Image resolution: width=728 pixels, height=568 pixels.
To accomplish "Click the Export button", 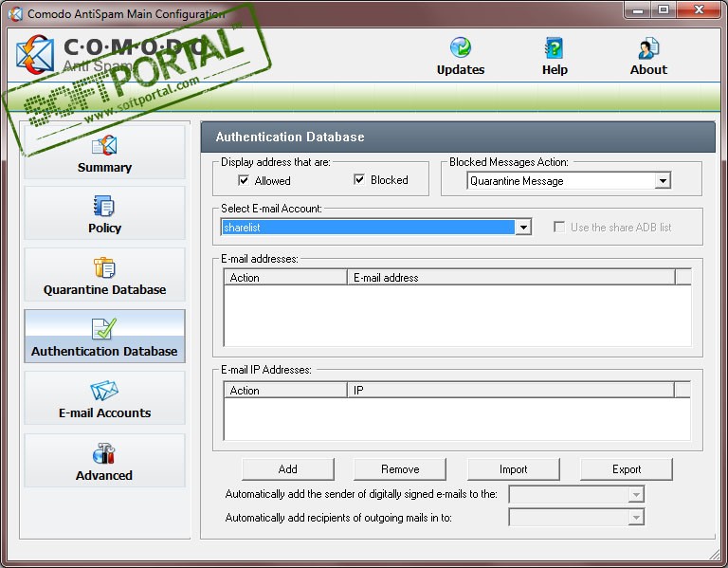I will click(x=627, y=469).
